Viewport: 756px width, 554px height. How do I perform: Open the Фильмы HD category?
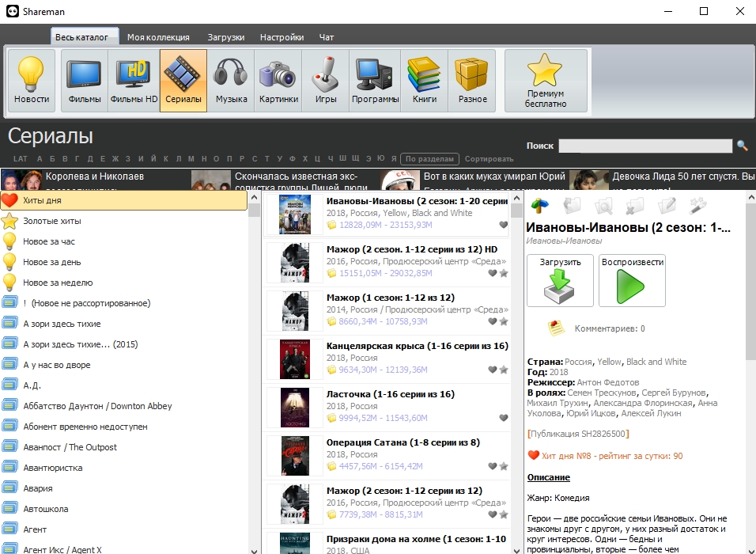point(134,81)
